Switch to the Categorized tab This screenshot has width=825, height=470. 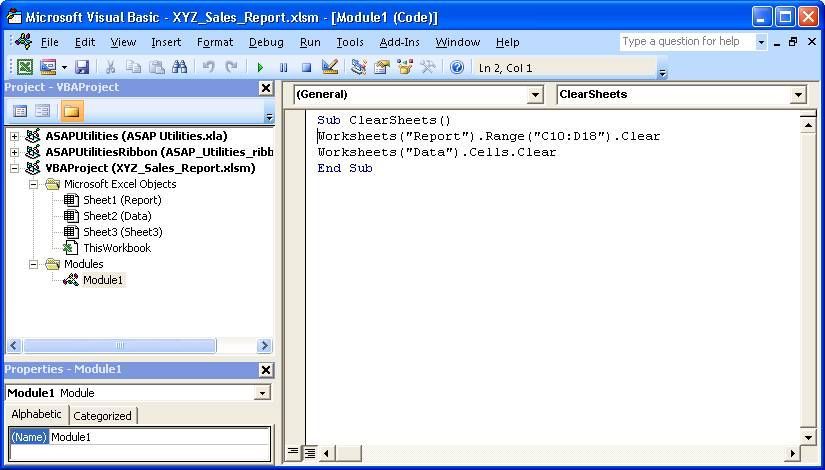point(103,416)
